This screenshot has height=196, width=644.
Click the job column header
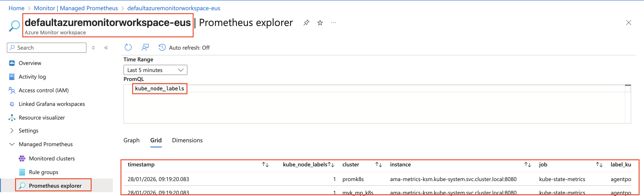(x=543, y=164)
